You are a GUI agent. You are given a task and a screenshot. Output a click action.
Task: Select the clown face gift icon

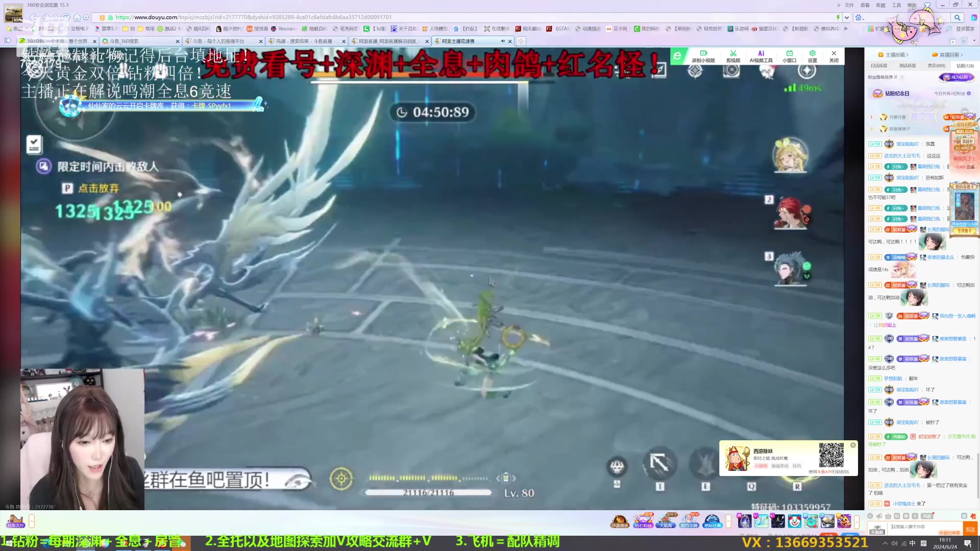pyautogui.click(x=794, y=521)
